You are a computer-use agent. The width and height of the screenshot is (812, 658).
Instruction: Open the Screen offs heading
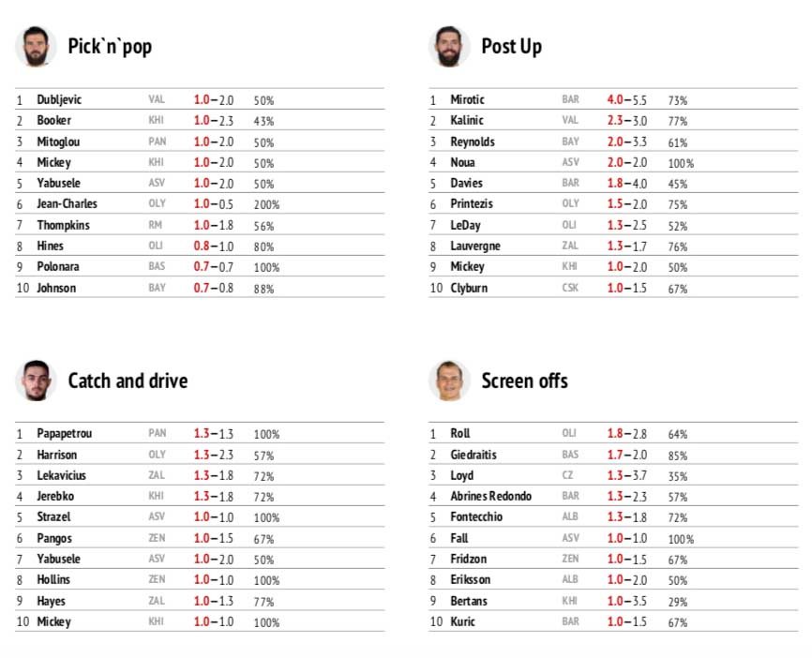524,381
